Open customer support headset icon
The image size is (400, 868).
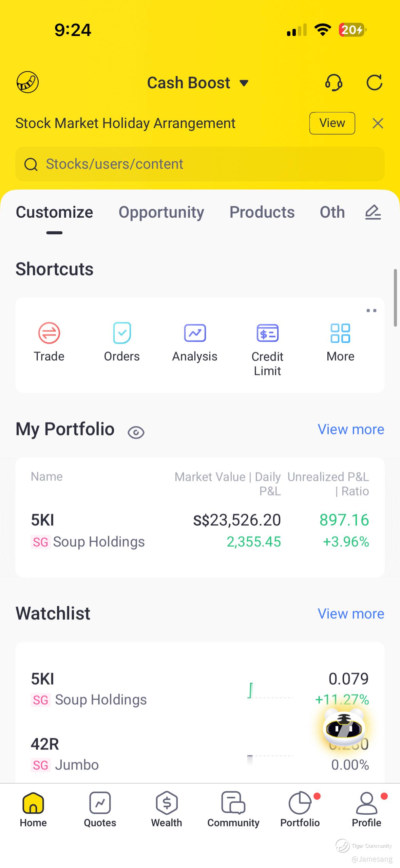(334, 83)
